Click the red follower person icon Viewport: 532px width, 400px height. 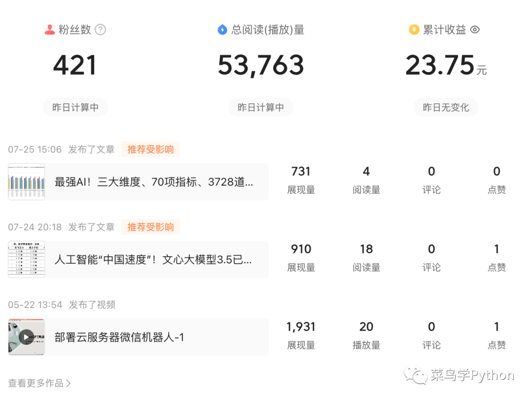pyautogui.click(x=50, y=30)
